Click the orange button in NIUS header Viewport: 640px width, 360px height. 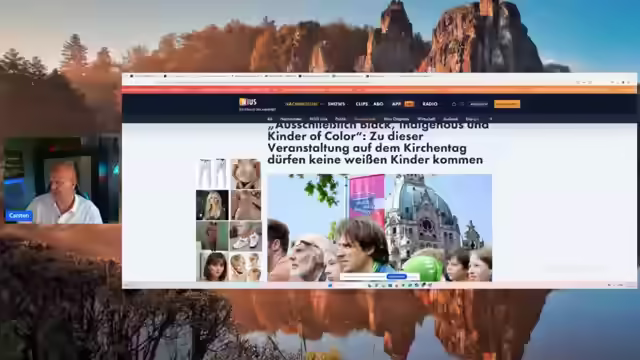point(507,104)
